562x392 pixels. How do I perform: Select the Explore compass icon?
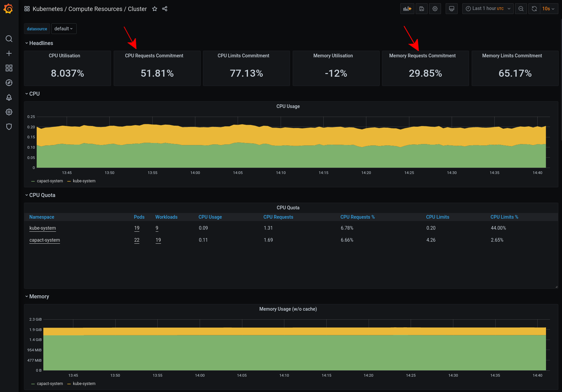pyautogui.click(x=9, y=83)
